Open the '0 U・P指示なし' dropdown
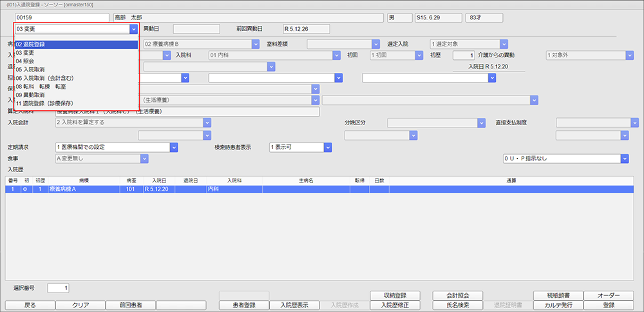The height and width of the screenshot is (312, 644). [624, 159]
